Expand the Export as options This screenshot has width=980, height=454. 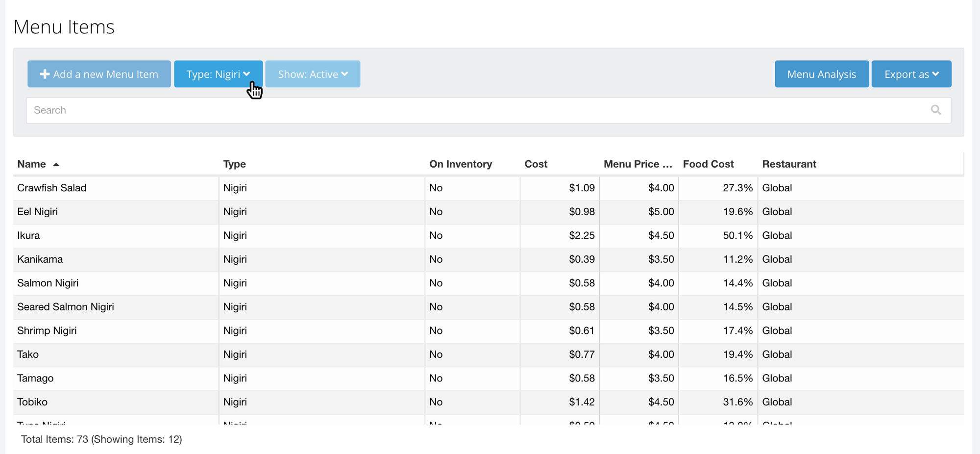click(x=911, y=74)
